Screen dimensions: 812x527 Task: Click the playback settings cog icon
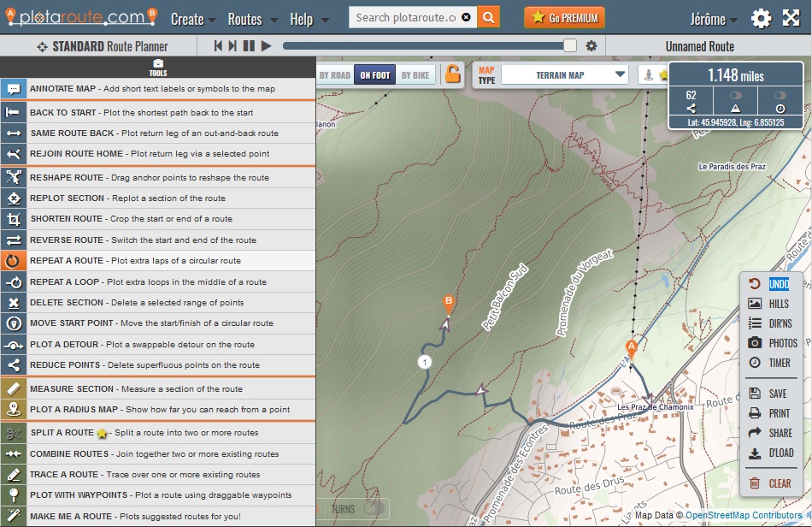point(591,46)
